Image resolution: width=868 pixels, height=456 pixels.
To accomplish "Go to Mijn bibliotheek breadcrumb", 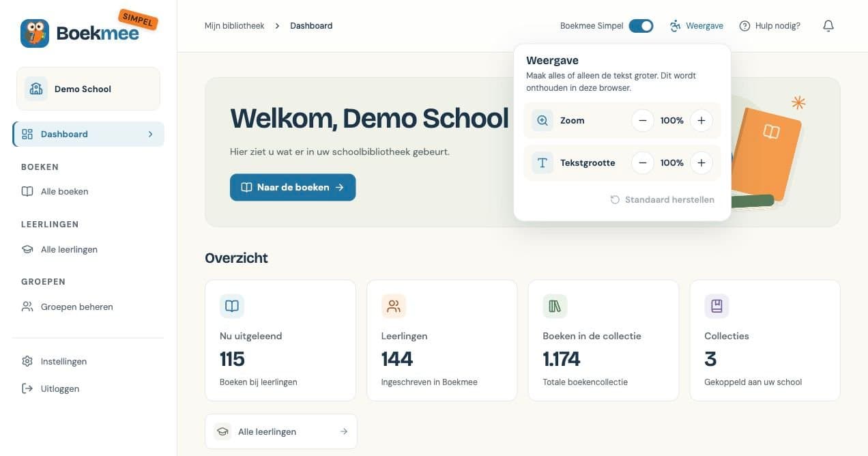I will 234,26.
